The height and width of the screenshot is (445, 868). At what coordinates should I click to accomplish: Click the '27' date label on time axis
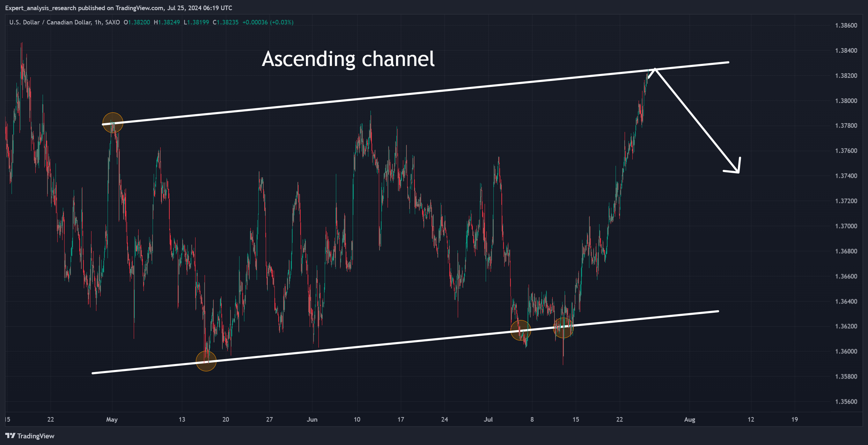pos(270,420)
